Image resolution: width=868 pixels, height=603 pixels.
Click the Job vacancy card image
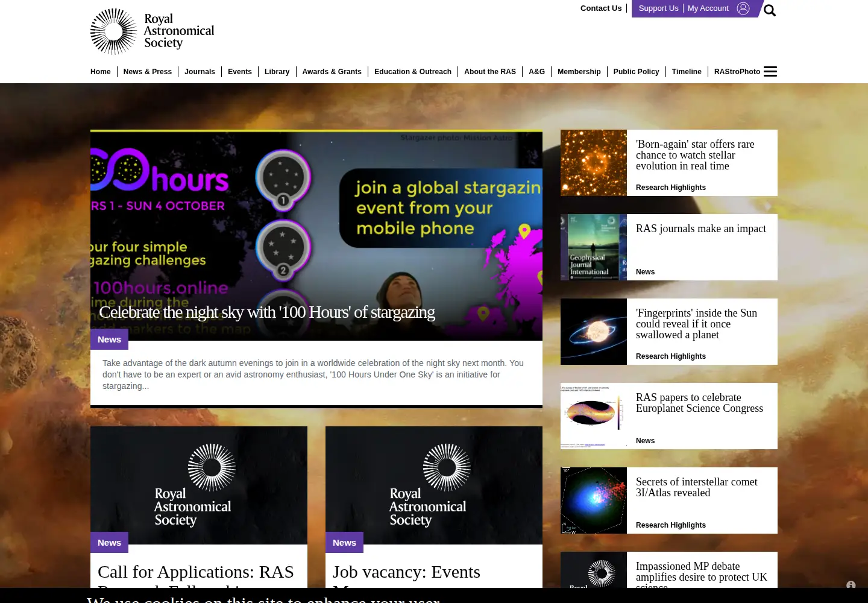(x=434, y=485)
